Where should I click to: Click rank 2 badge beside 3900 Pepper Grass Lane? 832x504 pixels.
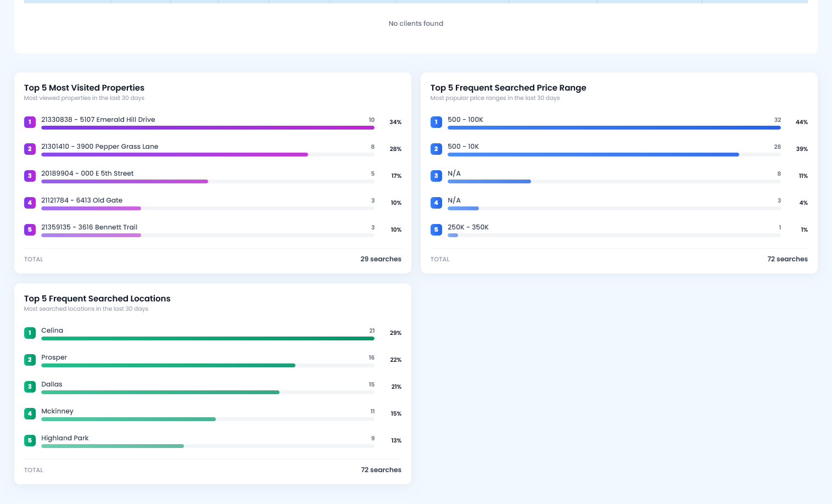[x=30, y=149]
